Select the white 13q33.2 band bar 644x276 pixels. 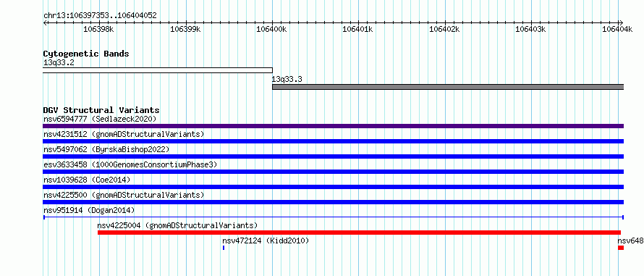coord(158,70)
